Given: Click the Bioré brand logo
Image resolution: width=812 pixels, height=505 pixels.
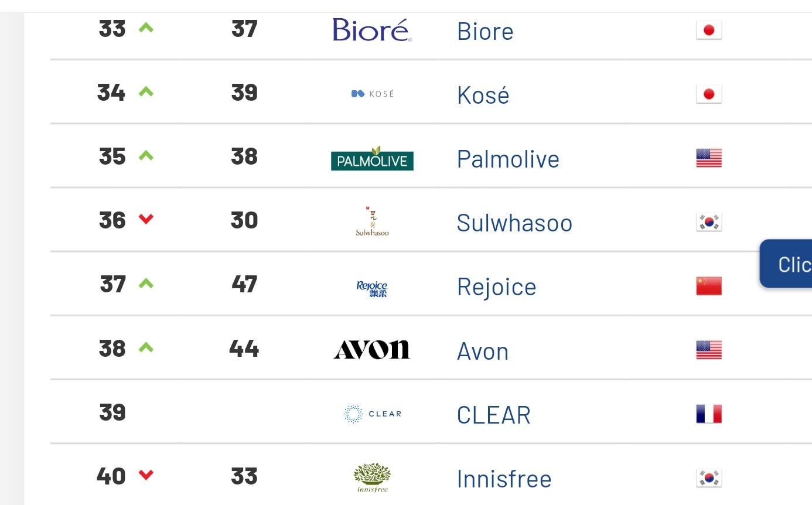Looking at the screenshot, I should click(372, 30).
